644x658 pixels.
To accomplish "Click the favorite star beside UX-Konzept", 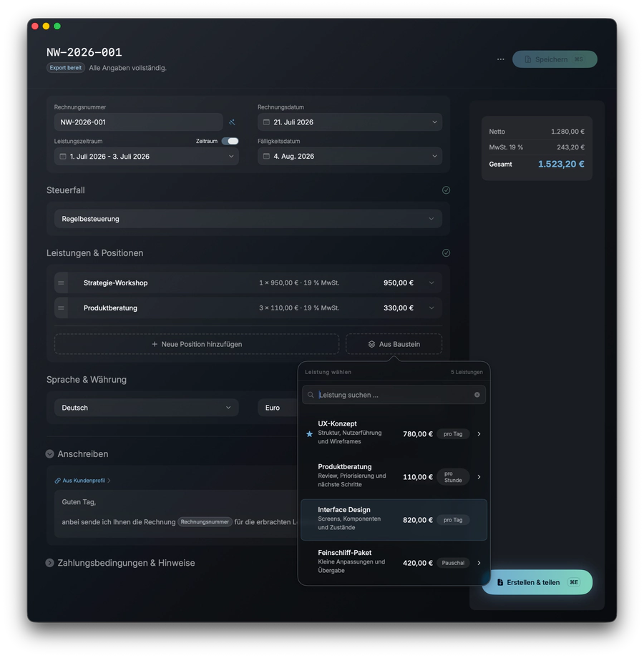I will [x=309, y=434].
